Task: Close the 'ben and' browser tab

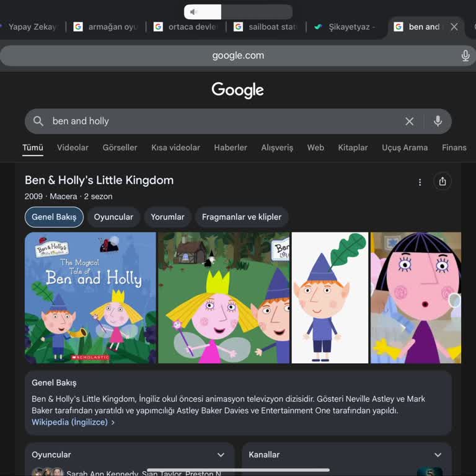Action: point(454,27)
